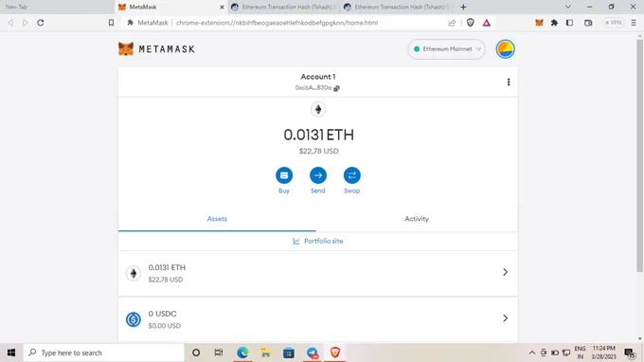Screen dimensions: 644x362
Task: Click the ENG IN language indicator
Action: [580, 353]
